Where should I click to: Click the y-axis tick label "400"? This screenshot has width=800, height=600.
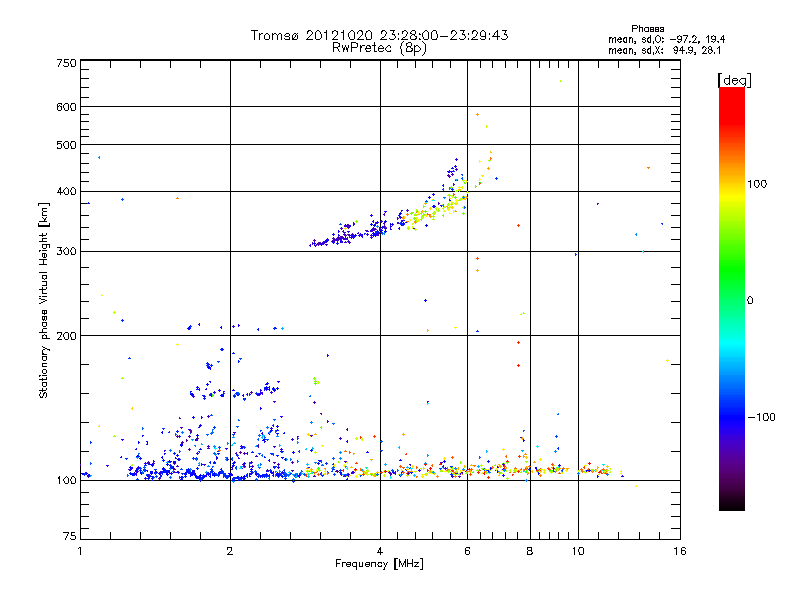pos(67,192)
